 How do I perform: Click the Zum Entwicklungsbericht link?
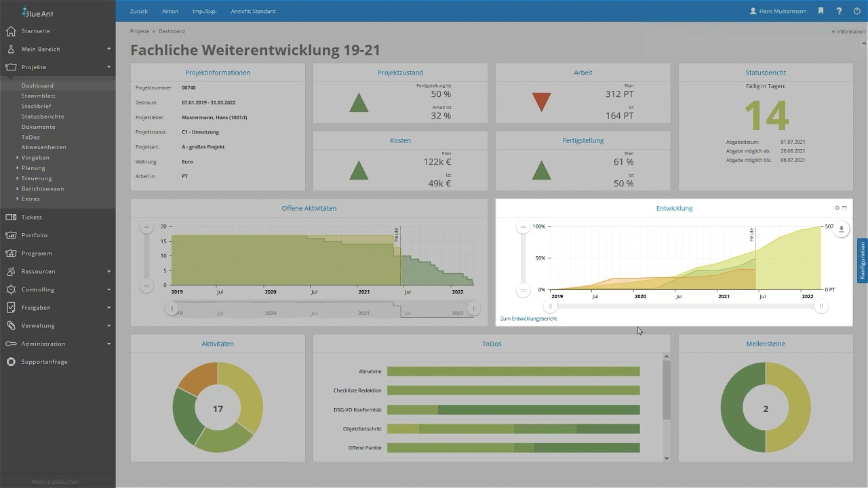coord(528,319)
